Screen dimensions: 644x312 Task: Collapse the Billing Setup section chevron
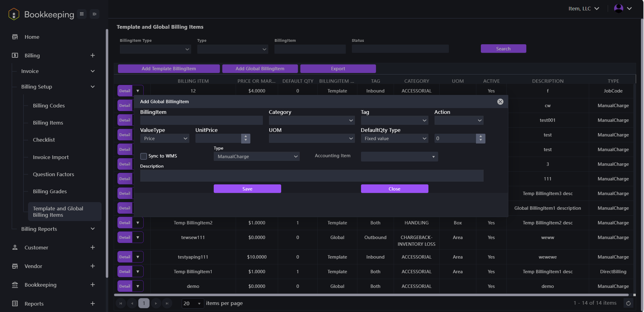pos(93,87)
